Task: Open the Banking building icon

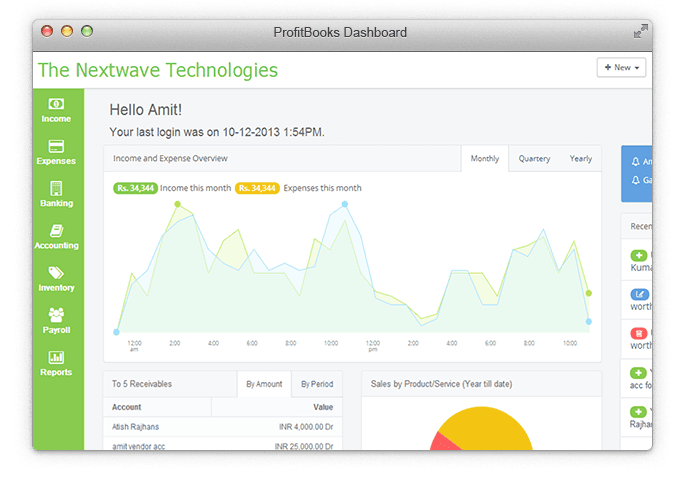Action: (x=56, y=189)
